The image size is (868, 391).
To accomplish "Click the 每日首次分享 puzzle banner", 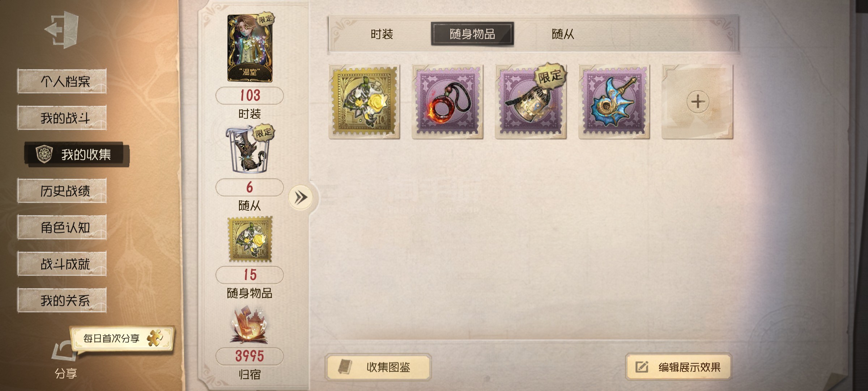I will (123, 339).
